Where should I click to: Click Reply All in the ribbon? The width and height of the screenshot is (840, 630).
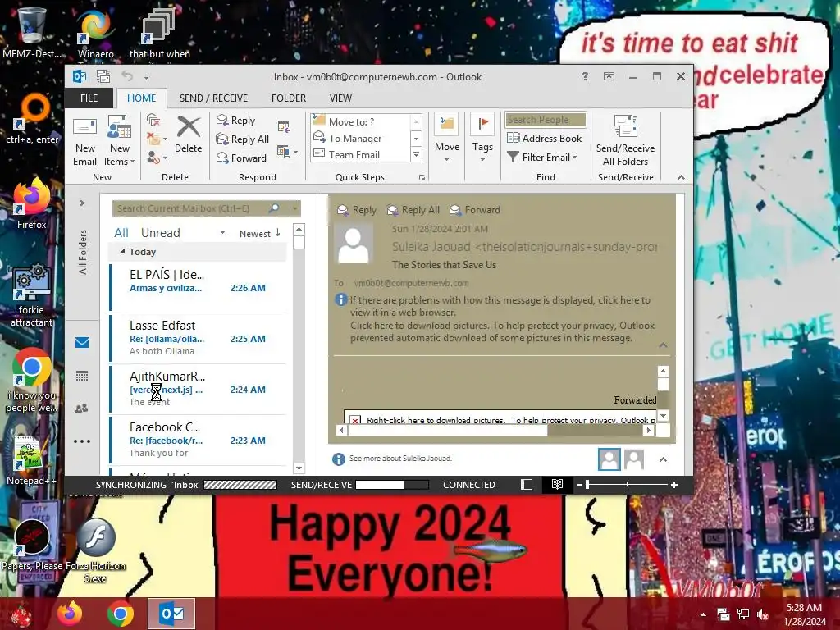[242, 139]
